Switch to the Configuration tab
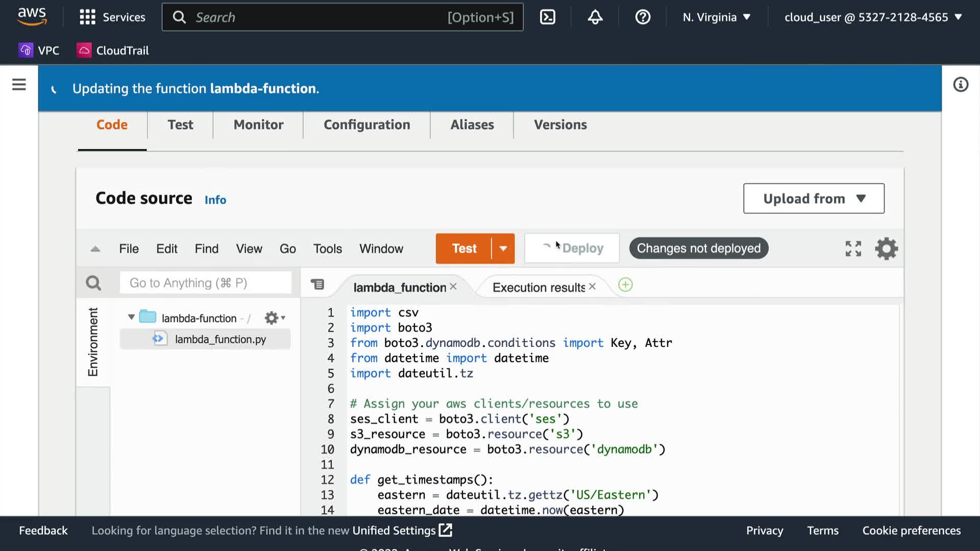Image resolution: width=980 pixels, height=551 pixels. [x=366, y=125]
